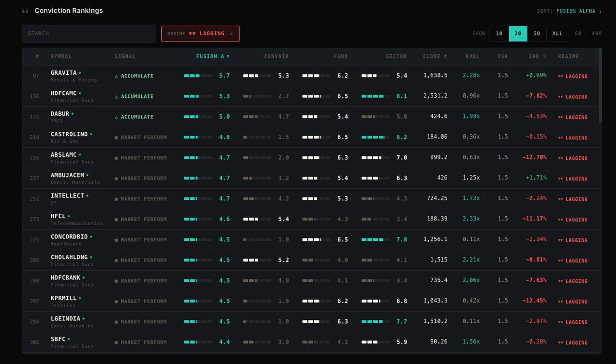Click the green marker beside LGEINDIA

tap(84, 319)
